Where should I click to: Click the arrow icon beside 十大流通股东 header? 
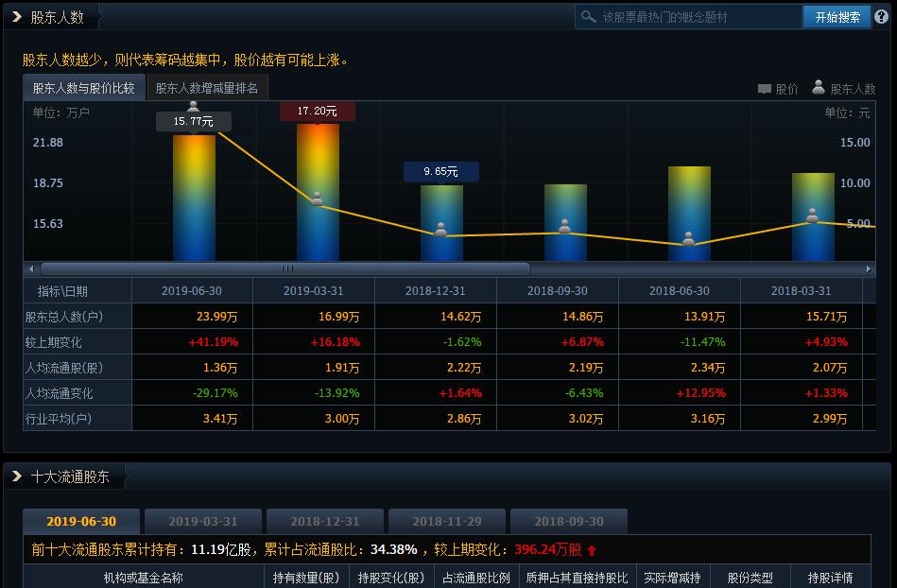point(15,476)
